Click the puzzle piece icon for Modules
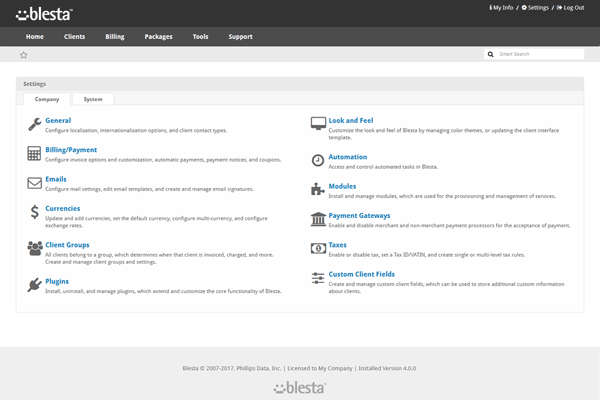The height and width of the screenshot is (400, 600). coord(318,189)
